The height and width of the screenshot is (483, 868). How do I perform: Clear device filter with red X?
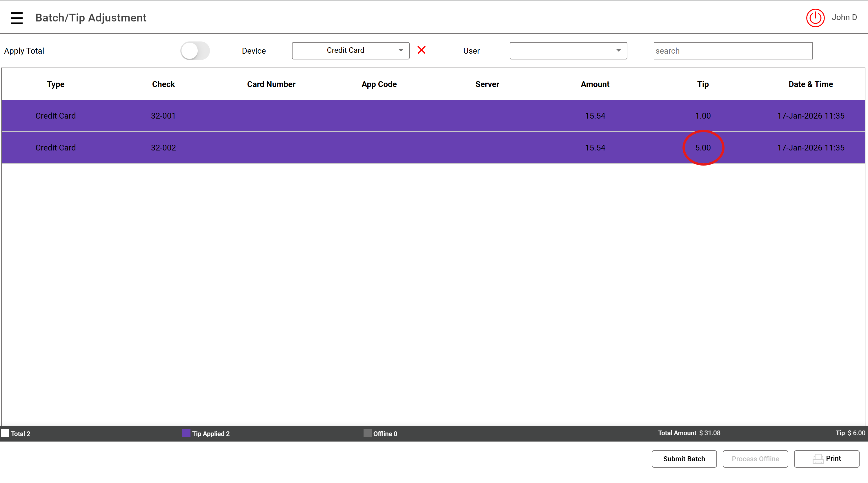(x=421, y=50)
